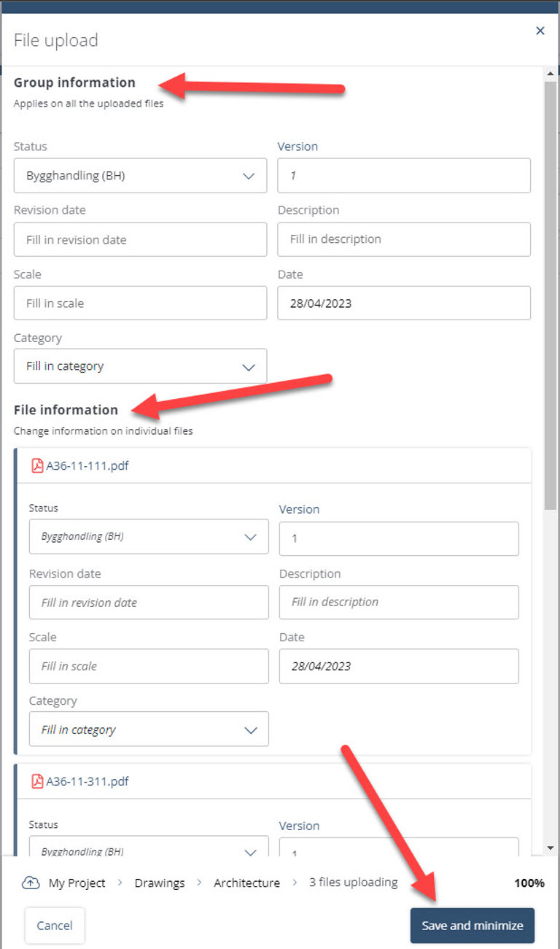Navigate to Architecture in the breadcrumb

246,883
